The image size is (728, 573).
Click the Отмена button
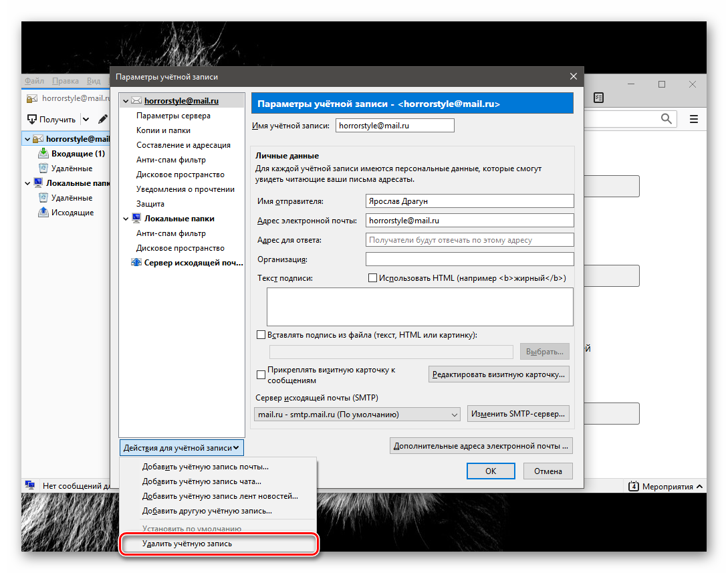tap(548, 471)
